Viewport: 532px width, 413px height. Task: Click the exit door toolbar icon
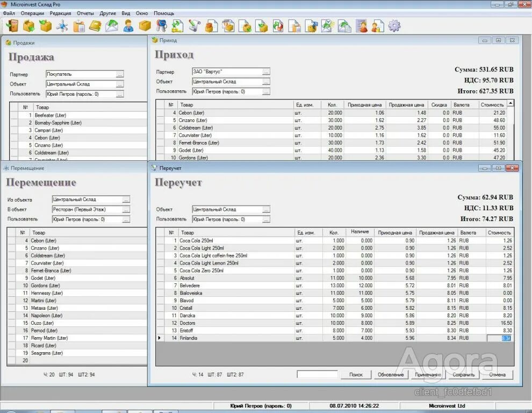click(12, 26)
